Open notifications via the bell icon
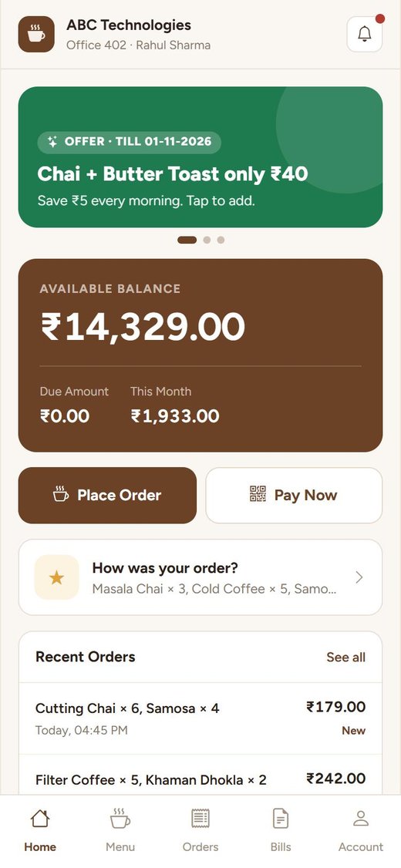 (365, 35)
